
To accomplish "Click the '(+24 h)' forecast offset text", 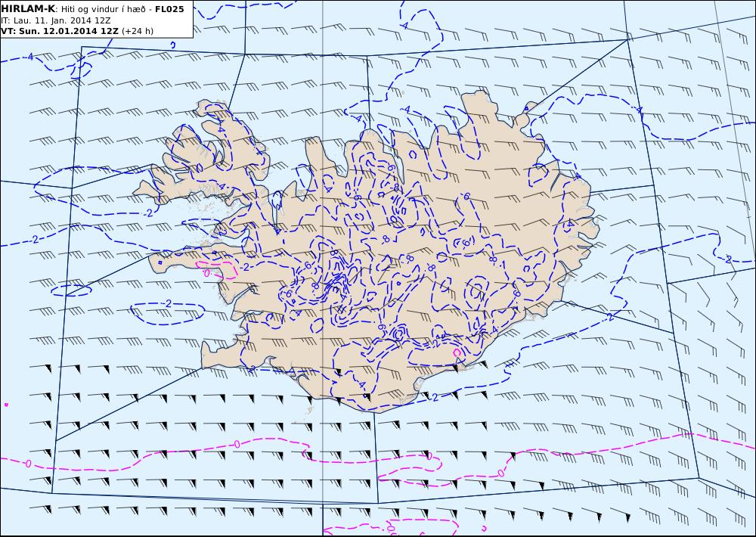I will click(138, 31).
